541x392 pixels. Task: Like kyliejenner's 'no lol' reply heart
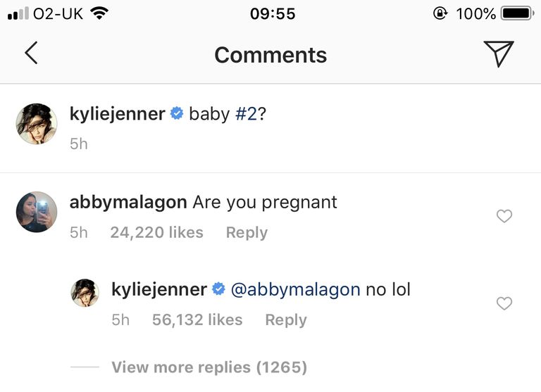[x=504, y=303]
